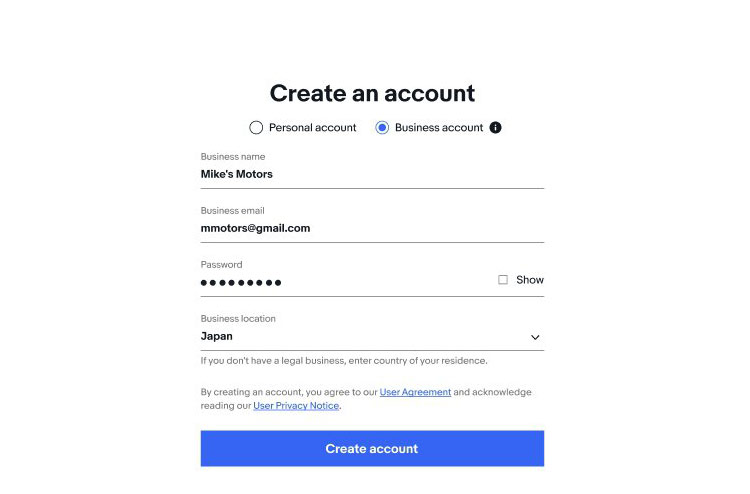Click the "Show" label next to checkbox
This screenshot has height=494, width=750.
coord(529,280)
